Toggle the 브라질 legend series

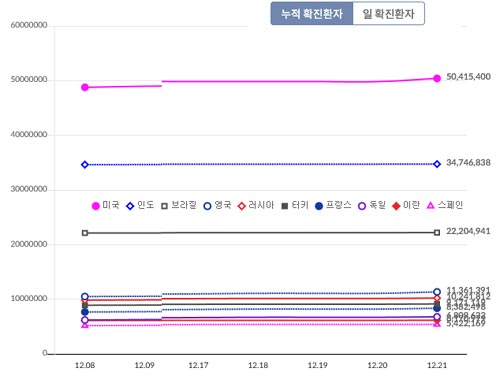point(179,205)
